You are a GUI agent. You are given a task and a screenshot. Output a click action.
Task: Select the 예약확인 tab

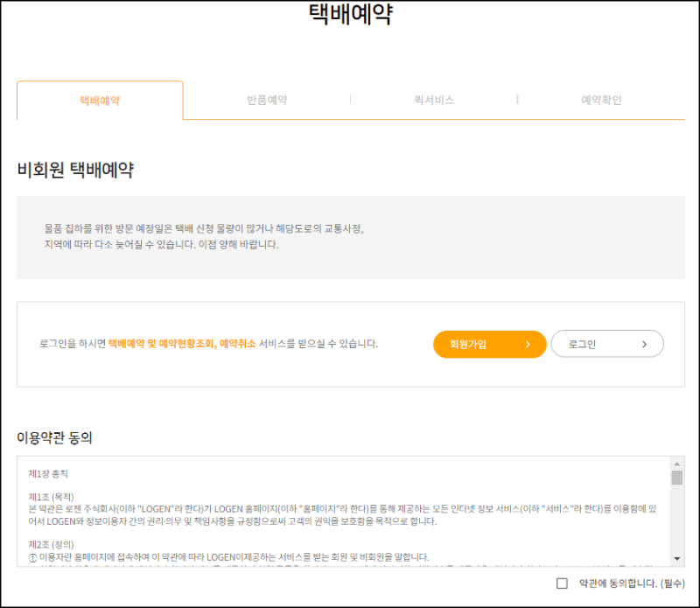click(x=602, y=100)
